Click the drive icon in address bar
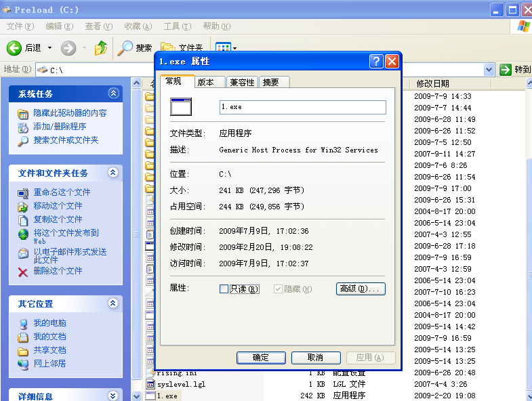 click(43, 70)
